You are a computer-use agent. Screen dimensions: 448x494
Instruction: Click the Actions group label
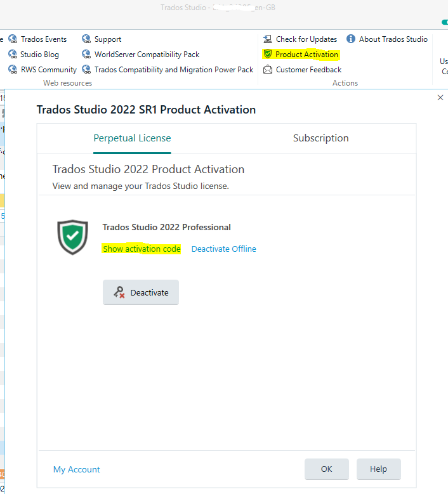(345, 83)
